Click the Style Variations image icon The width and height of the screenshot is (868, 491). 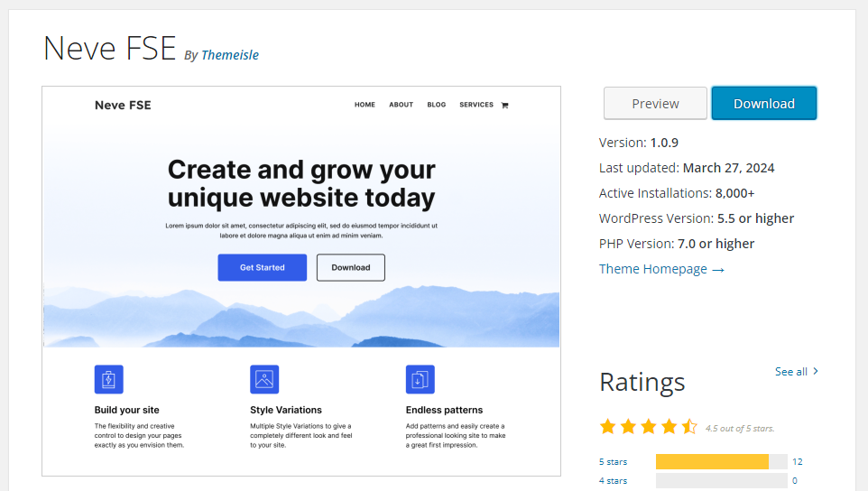(264, 379)
